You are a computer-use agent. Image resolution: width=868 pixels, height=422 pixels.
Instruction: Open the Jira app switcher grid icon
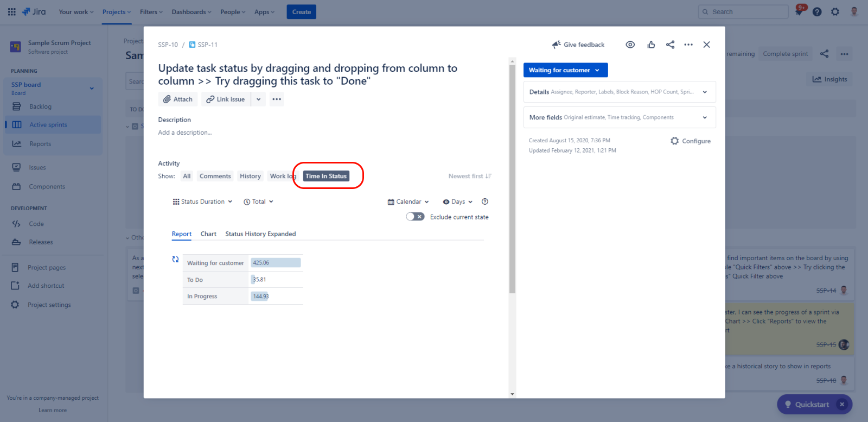[11, 12]
